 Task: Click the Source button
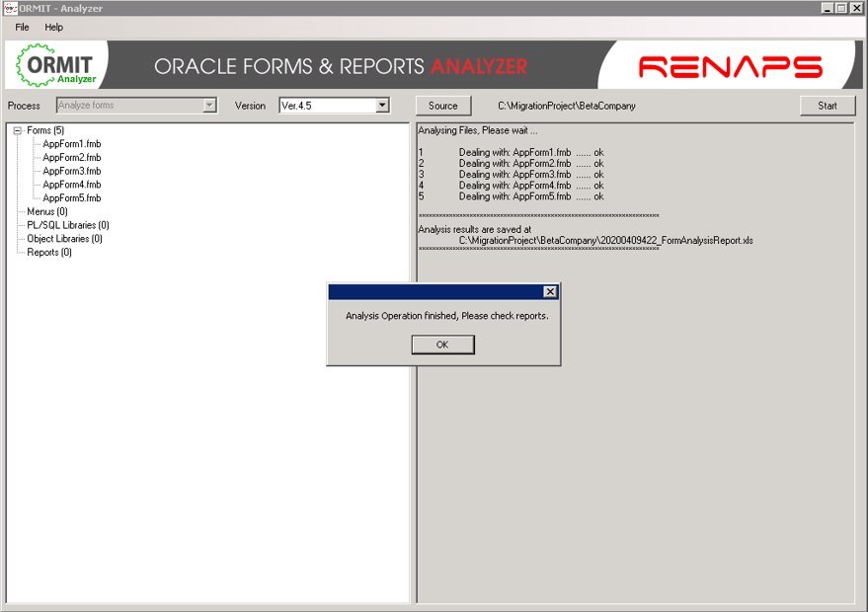coord(442,106)
